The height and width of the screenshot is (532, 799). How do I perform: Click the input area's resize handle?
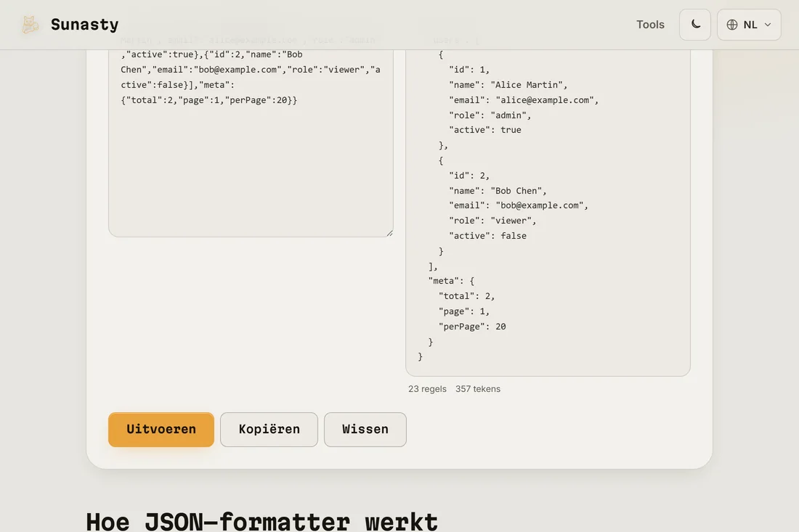coord(389,233)
